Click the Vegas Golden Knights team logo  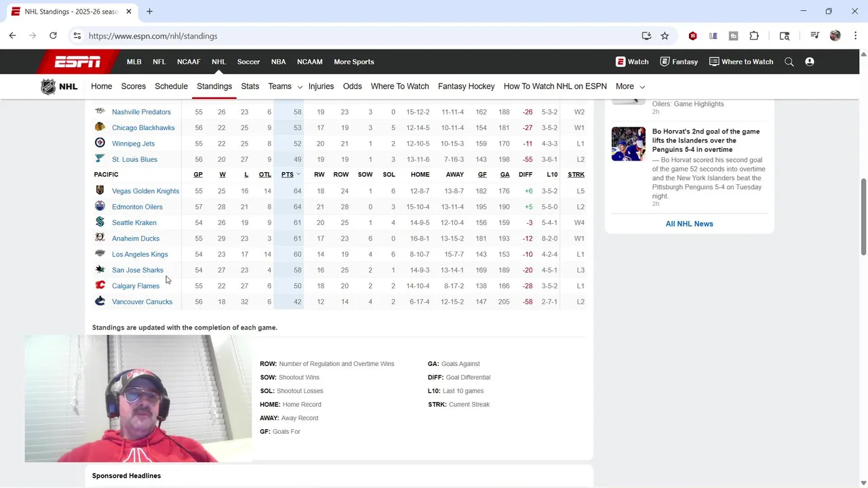pos(100,190)
